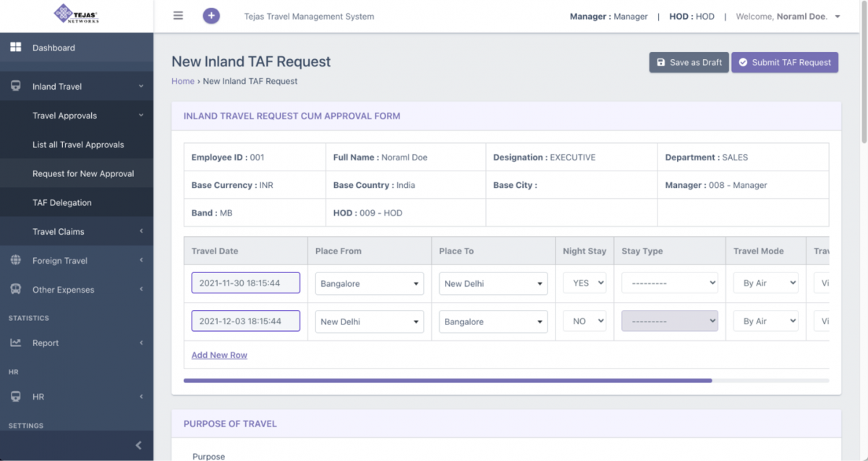Open Request for New Approval
Screen dimensions: 868x461
(85, 173)
